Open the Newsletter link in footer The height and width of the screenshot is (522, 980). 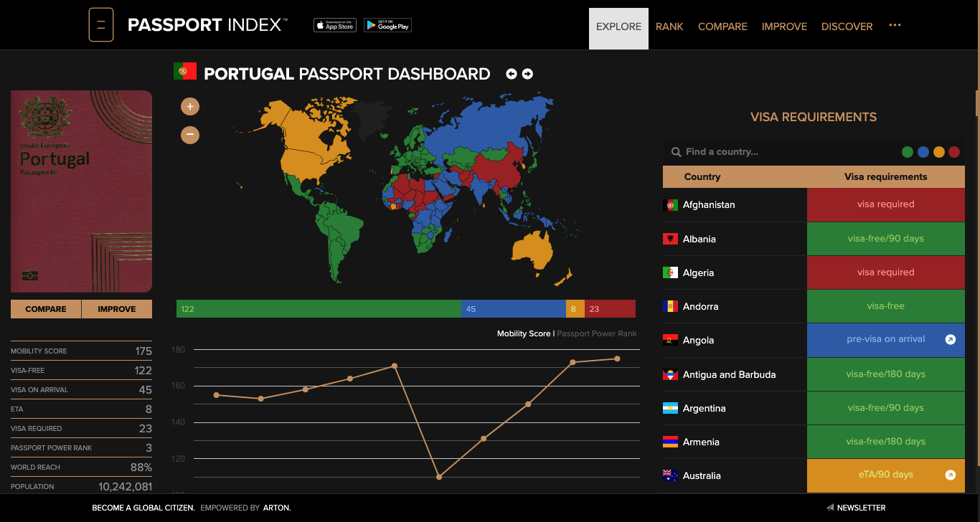(861, 508)
